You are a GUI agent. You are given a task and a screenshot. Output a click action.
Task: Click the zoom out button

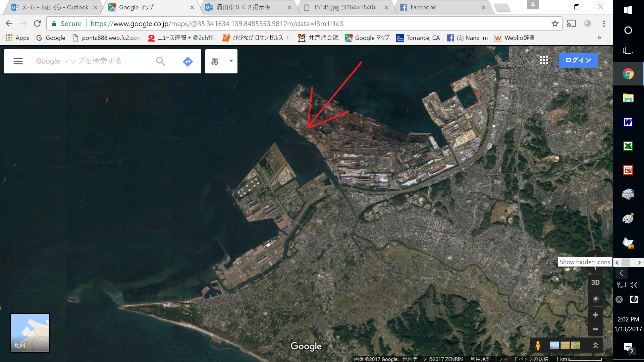coord(595,329)
